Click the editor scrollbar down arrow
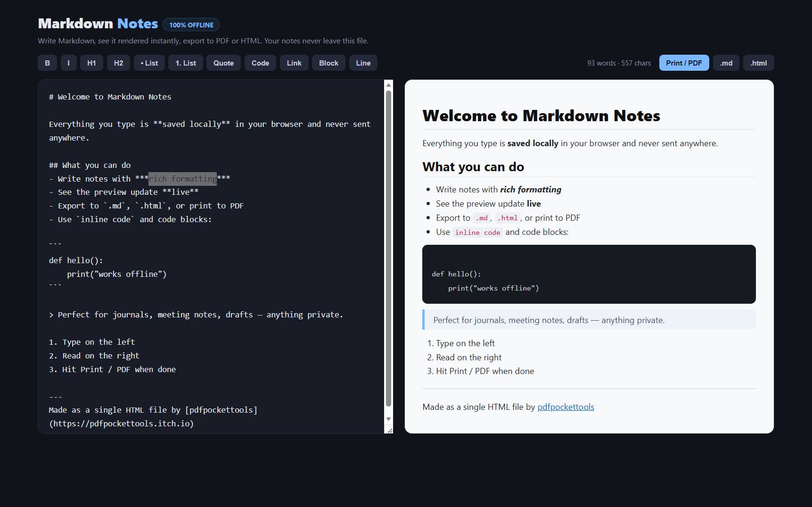This screenshot has height=507, width=812. click(x=389, y=419)
